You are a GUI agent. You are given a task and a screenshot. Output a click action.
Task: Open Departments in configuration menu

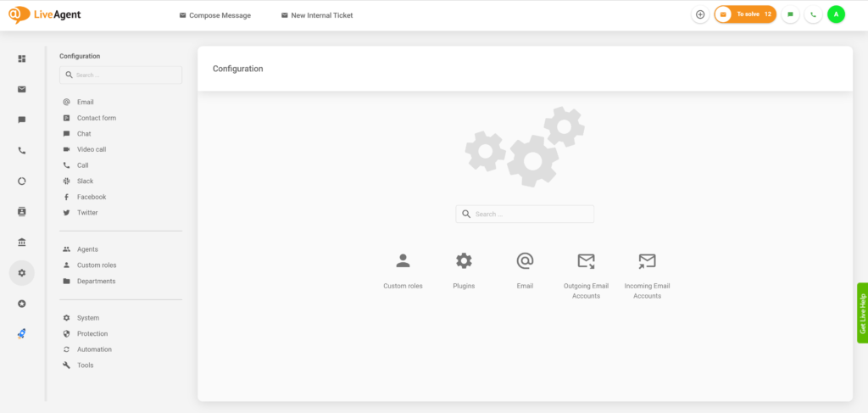pyautogui.click(x=96, y=282)
